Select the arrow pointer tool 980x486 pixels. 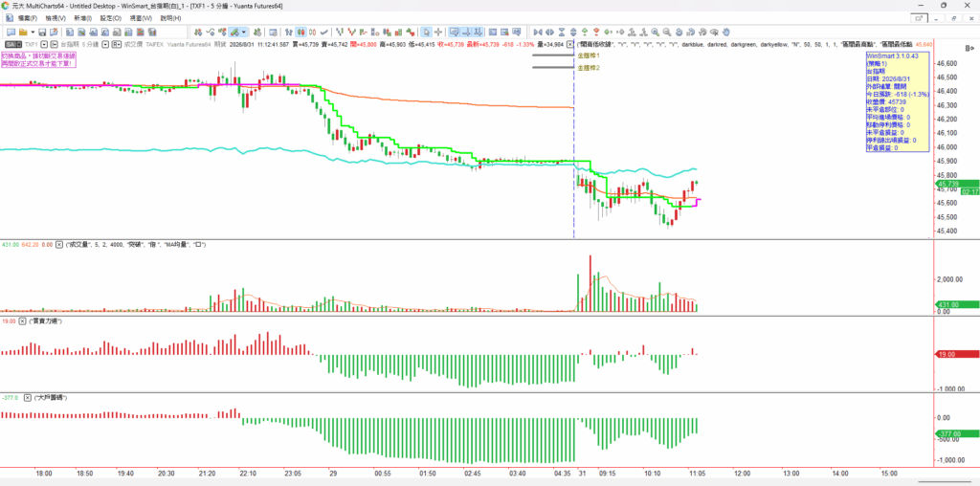pyautogui.click(x=426, y=32)
